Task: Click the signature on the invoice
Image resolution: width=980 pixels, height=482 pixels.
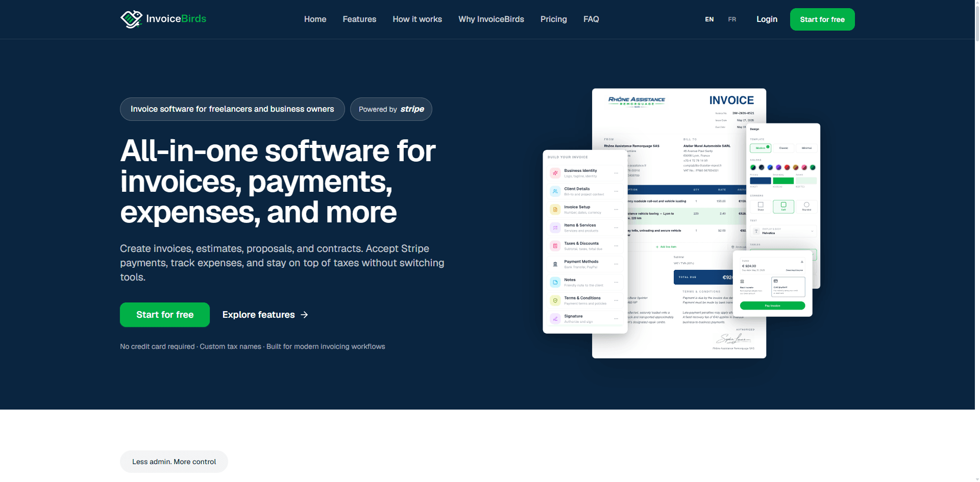Action: click(x=733, y=339)
